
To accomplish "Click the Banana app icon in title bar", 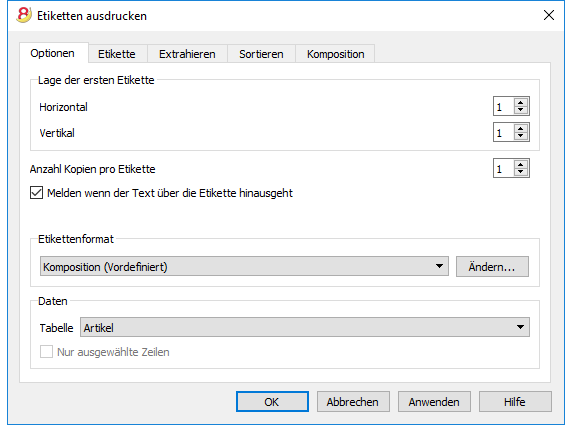I will tap(24, 15).
